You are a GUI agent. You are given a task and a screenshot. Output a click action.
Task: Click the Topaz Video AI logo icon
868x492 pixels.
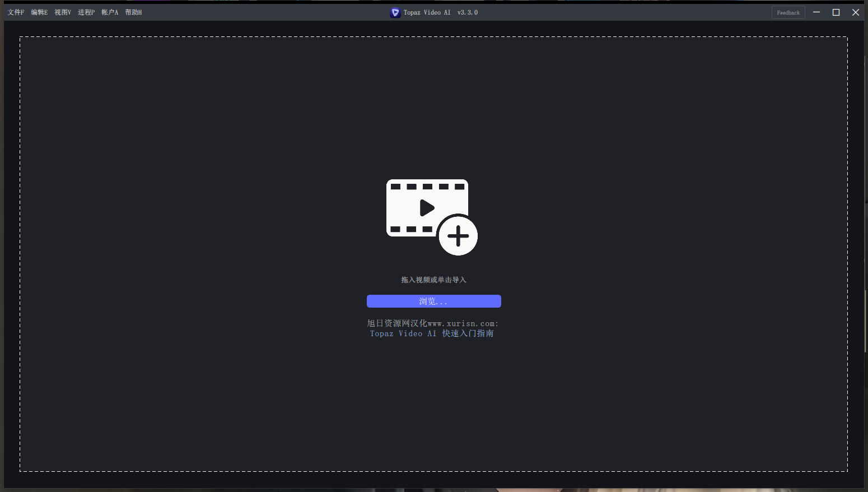(x=395, y=12)
